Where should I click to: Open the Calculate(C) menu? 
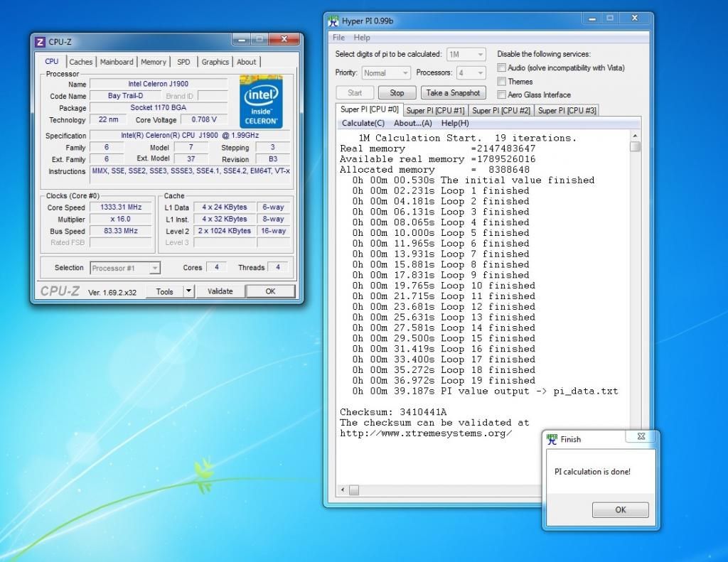[x=363, y=123]
